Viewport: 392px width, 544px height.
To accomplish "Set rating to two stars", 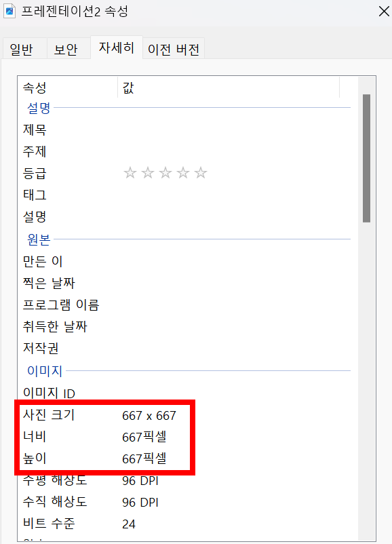I will [148, 172].
